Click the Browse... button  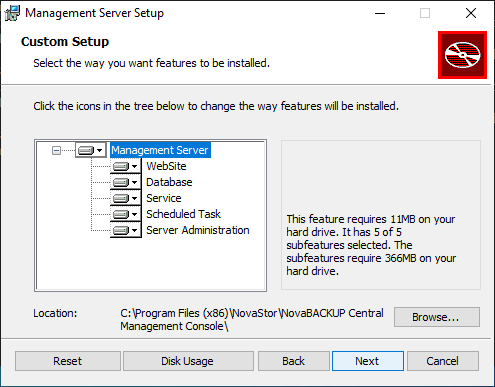click(x=437, y=317)
